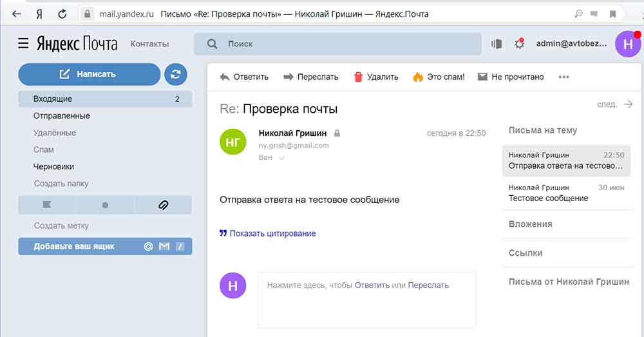The width and height of the screenshot is (644, 337).
Task: Open the Спам folder
Action: pos(44,149)
